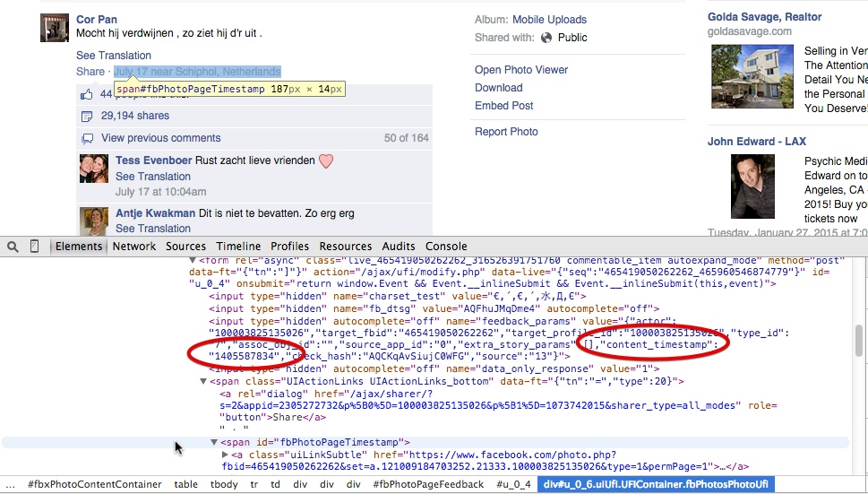Click the goldasavage.com link
This screenshot has height=494, width=868.
point(750,31)
